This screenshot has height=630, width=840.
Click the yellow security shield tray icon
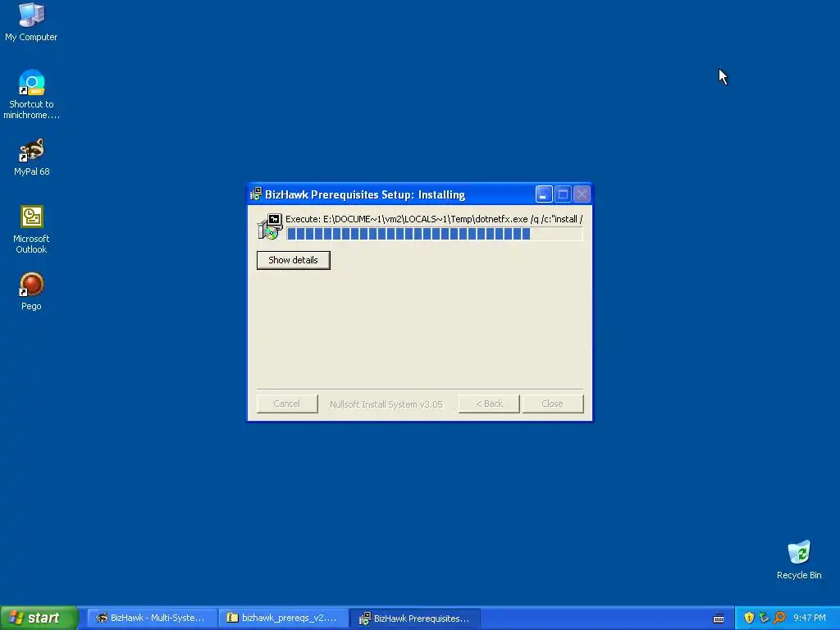(749, 618)
